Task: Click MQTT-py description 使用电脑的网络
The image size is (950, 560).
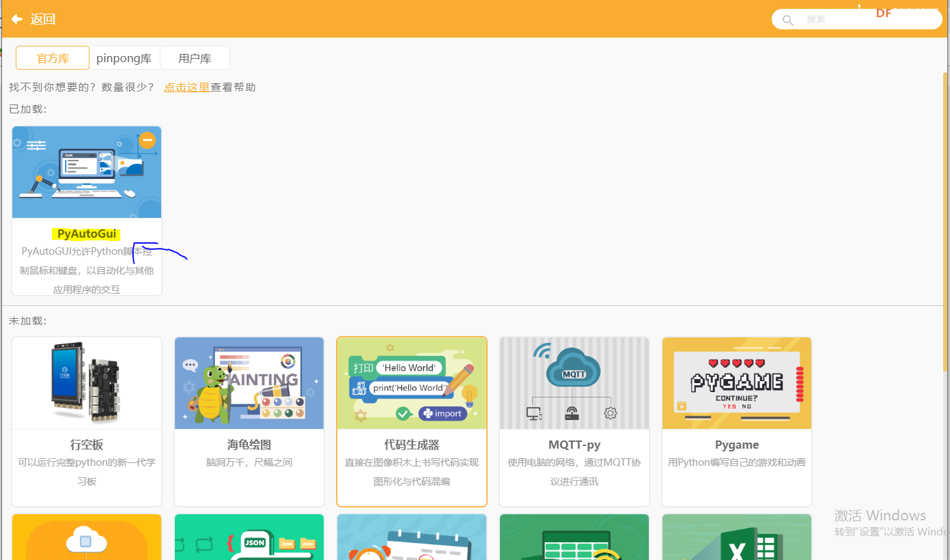Action: point(574,472)
